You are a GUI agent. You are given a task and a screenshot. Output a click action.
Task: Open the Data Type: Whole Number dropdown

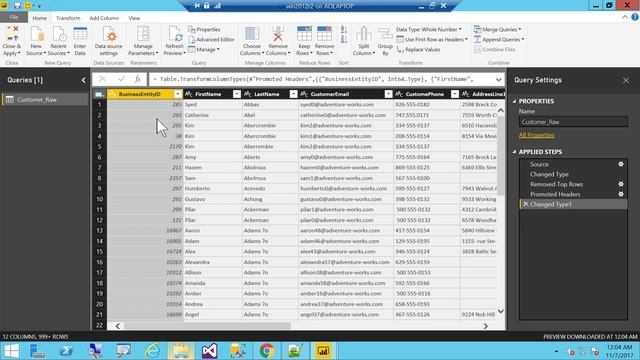coord(429,29)
